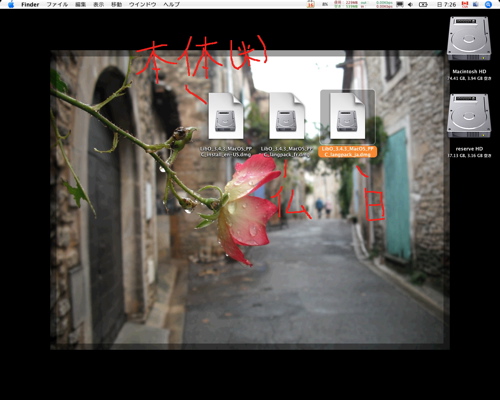Open the ウインドウ menu
The width and height of the screenshot is (500, 400).
[x=142, y=4]
